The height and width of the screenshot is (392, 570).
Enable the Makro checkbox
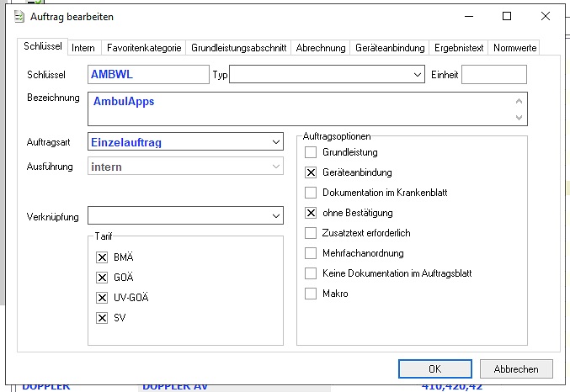pyautogui.click(x=311, y=294)
